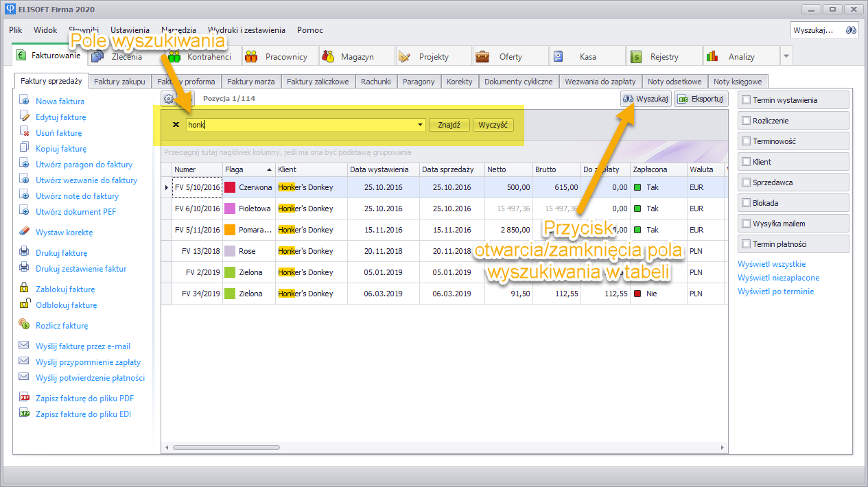Open the Widok menu
This screenshot has width=868, height=487.
click(45, 30)
